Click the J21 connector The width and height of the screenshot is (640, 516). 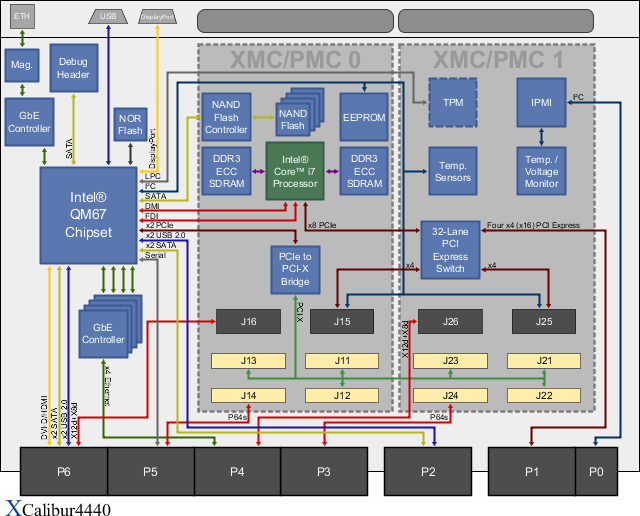click(x=544, y=361)
